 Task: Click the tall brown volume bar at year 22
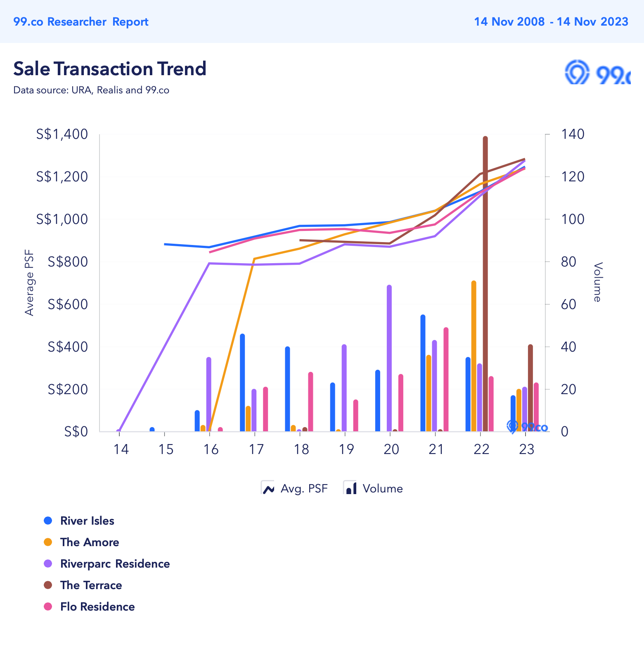pos(485,284)
